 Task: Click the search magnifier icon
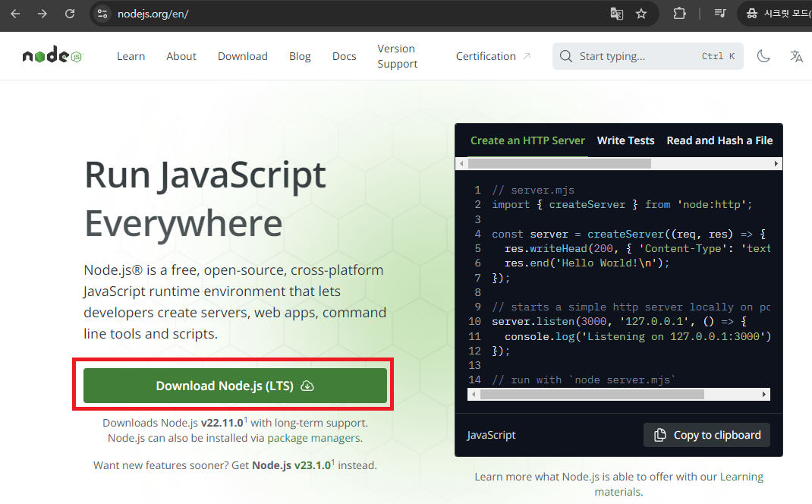click(x=566, y=56)
